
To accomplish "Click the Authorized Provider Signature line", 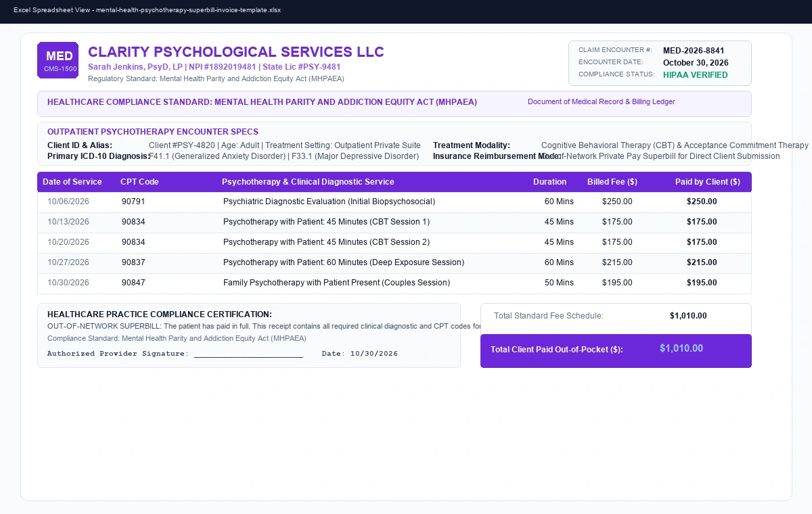I will [x=175, y=354].
